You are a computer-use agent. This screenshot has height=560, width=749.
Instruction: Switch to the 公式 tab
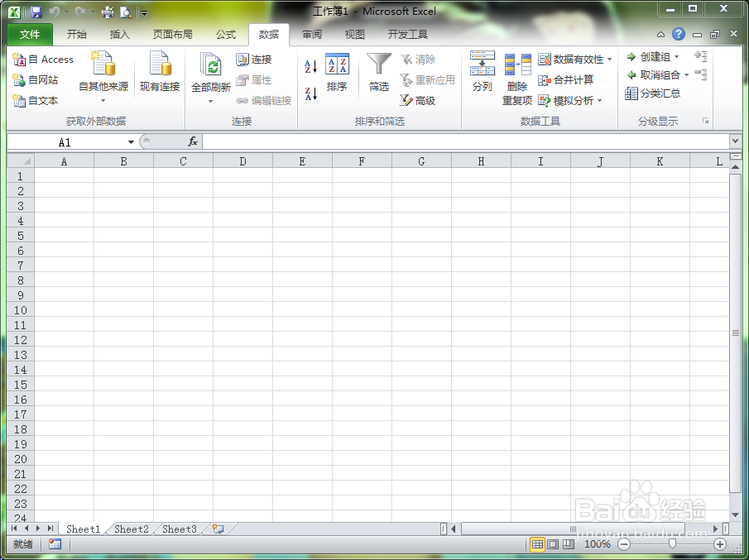click(x=225, y=35)
